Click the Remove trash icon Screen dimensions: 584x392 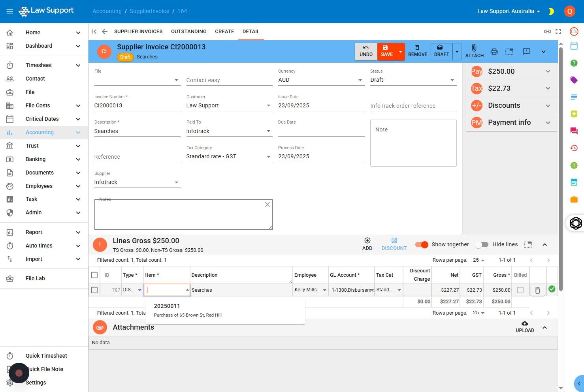(417, 47)
